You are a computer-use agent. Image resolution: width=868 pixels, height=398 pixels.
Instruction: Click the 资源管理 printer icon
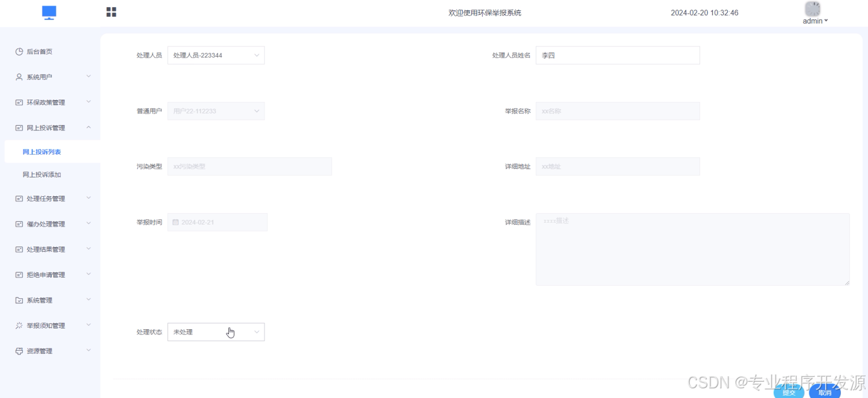pos(19,351)
